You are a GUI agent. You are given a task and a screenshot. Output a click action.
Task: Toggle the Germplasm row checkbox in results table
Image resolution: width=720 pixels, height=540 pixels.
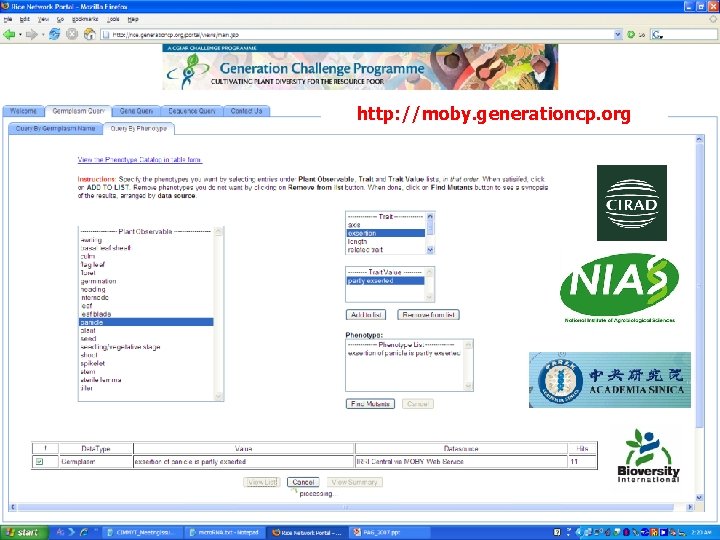(39, 461)
